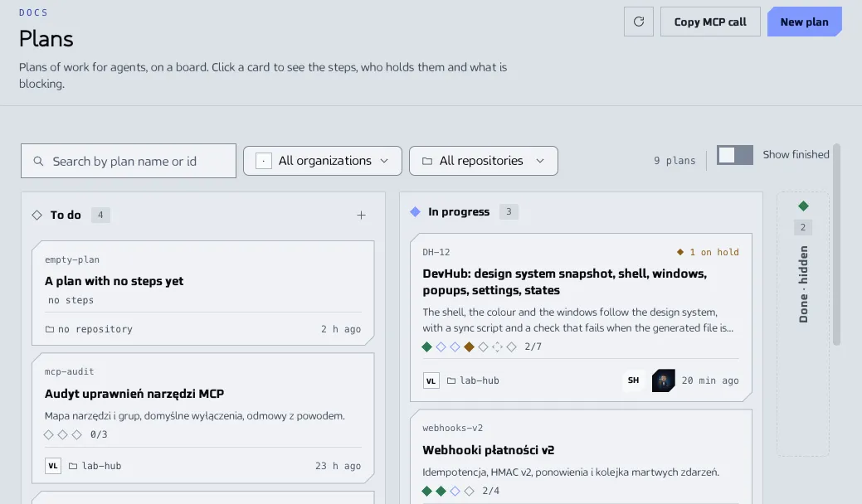Expand the hidden Done column
Viewport: 862px width, 504px height.
point(803,324)
